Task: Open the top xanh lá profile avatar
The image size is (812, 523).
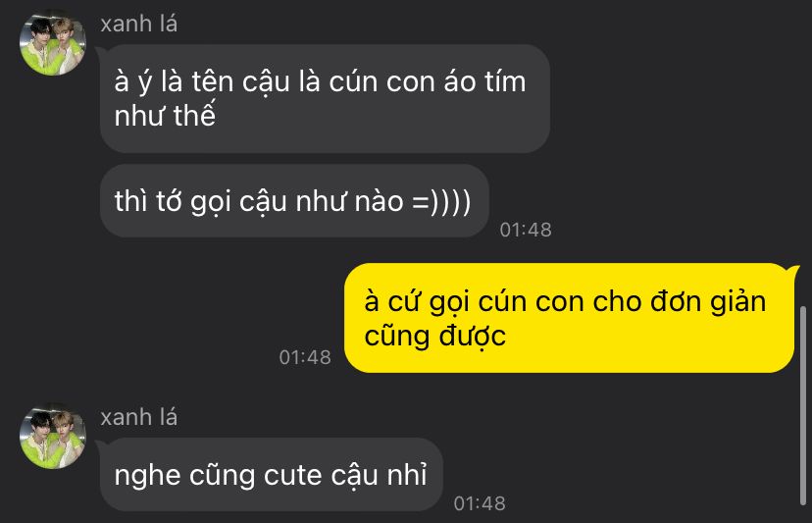Action: point(52,43)
